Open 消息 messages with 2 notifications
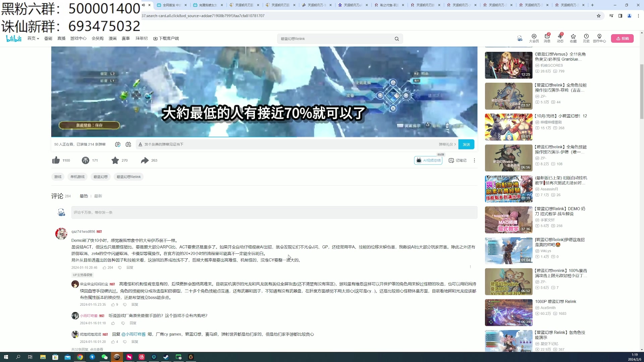This screenshot has width=644, height=362. (x=547, y=38)
